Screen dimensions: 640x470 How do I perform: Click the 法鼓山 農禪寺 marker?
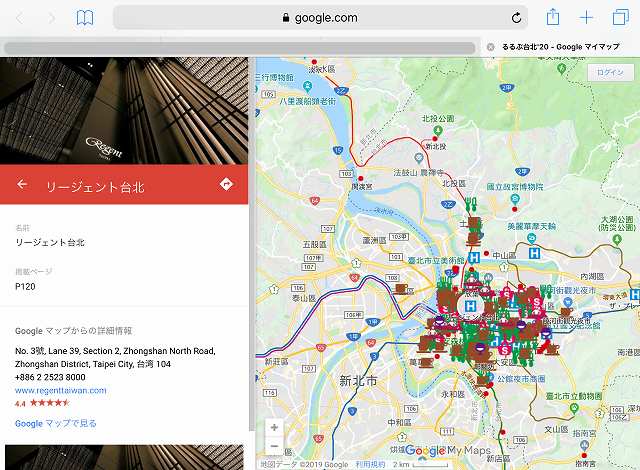(x=418, y=157)
